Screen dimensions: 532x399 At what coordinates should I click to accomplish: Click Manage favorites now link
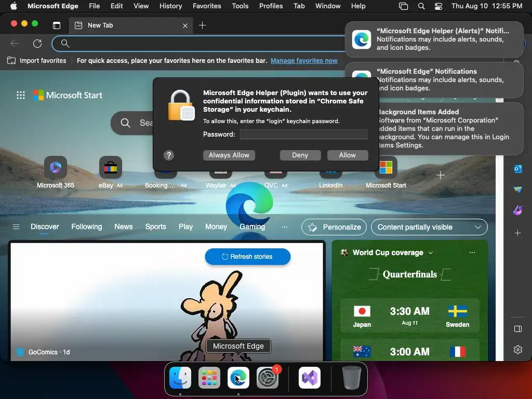[304, 61]
